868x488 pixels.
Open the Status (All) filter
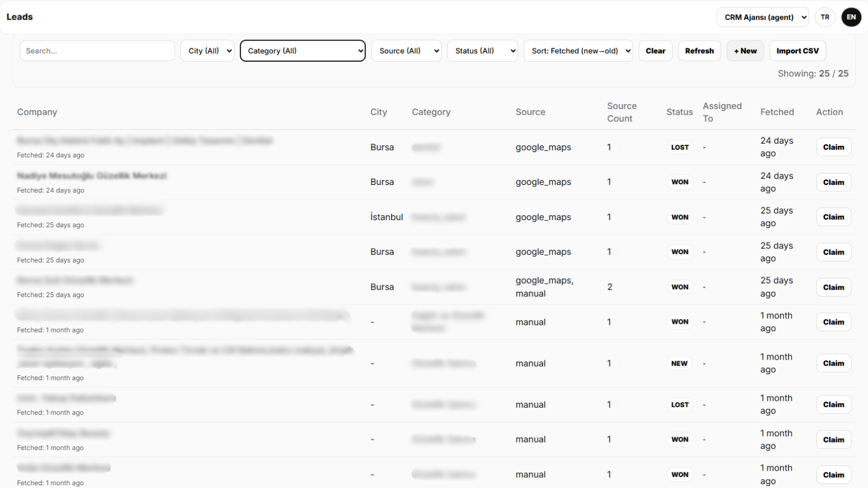[x=482, y=51]
